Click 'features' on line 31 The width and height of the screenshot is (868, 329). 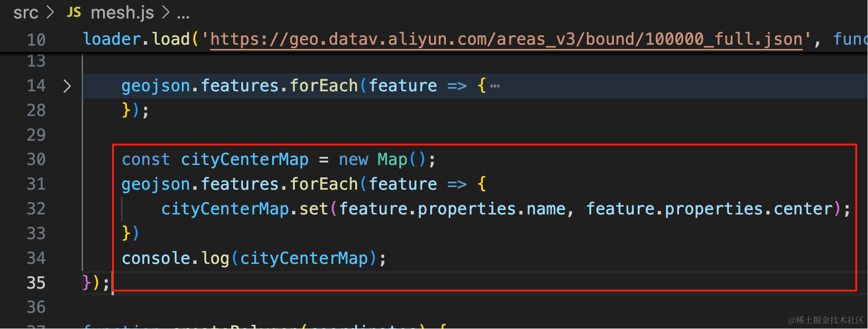(x=240, y=184)
